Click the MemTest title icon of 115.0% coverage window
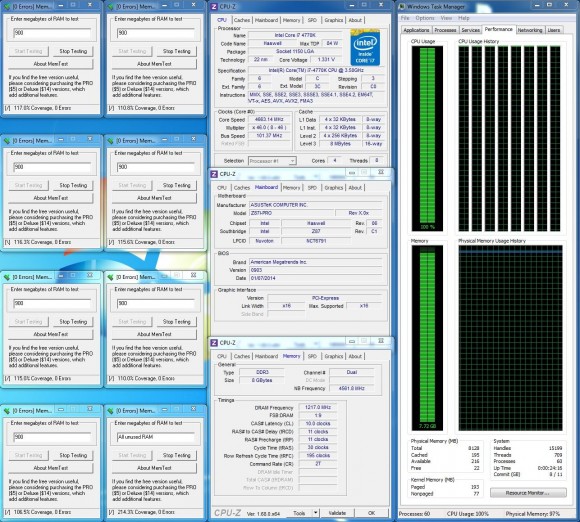 click(x=7, y=277)
